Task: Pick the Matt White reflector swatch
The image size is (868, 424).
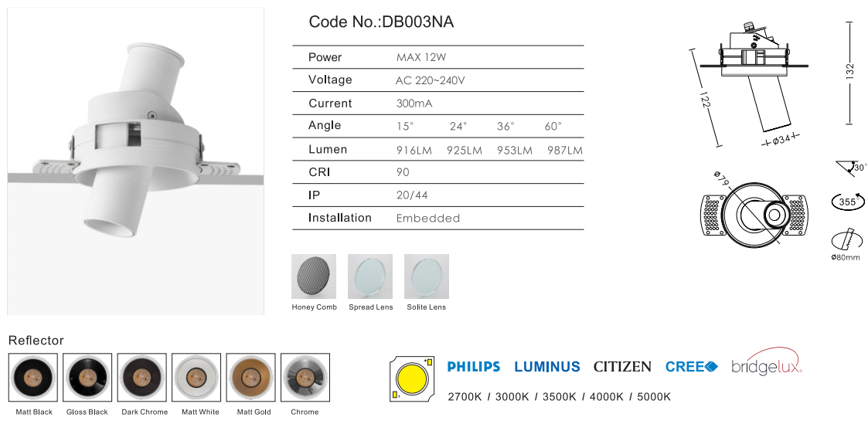Action: (196, 378)
